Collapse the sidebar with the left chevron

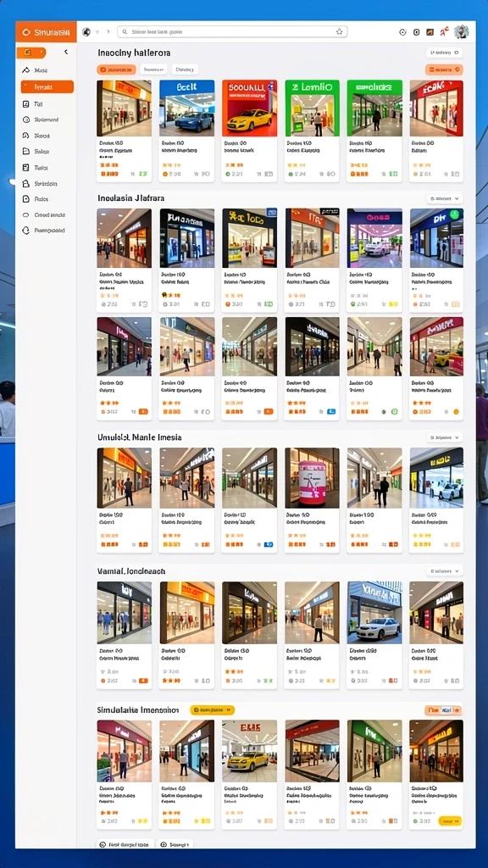coord(66,52)
